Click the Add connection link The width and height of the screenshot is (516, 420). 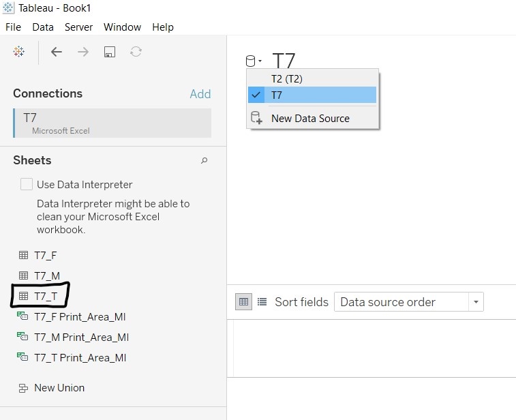coord(200,94)
